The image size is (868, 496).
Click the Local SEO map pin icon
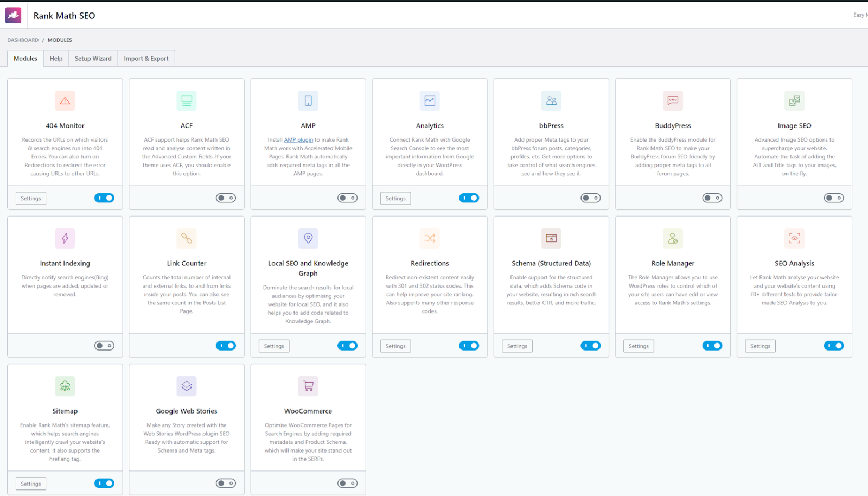[x=308, y=238]
